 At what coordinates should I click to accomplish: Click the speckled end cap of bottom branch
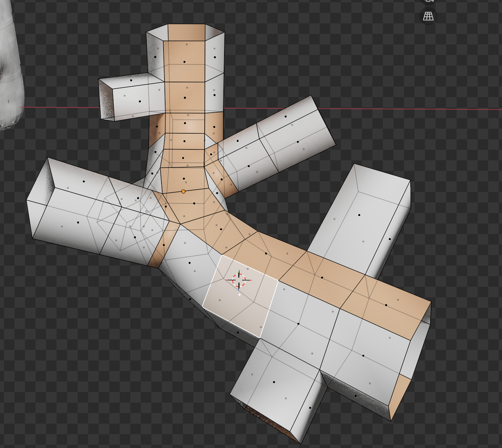click(x=266, y=420)
